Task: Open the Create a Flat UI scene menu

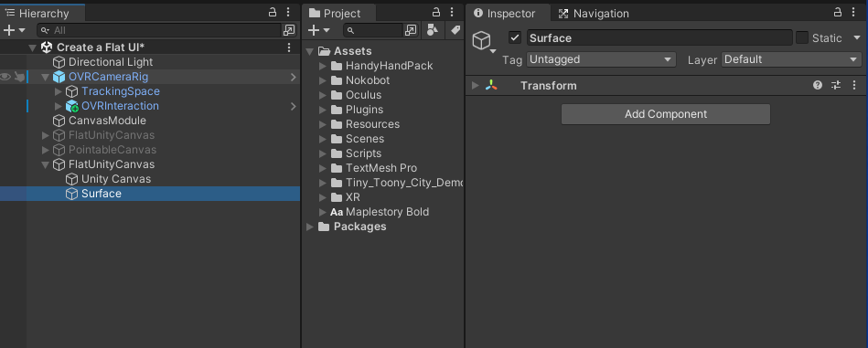Action: (288, 47)
